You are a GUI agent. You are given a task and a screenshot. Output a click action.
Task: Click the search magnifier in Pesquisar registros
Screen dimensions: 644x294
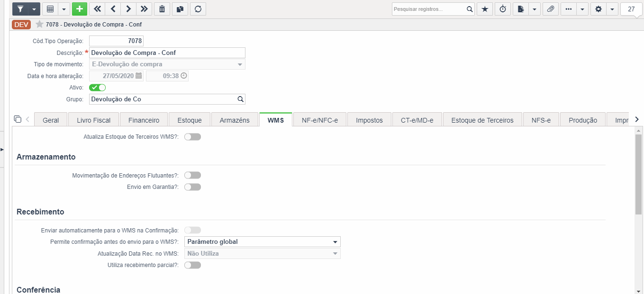click(469, 9)
